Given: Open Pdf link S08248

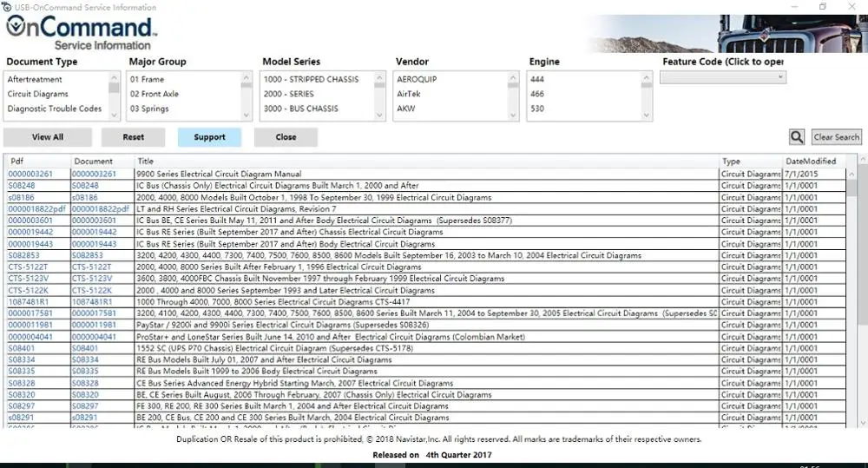Looking at the screenshot, I should (x=22, y=186).
